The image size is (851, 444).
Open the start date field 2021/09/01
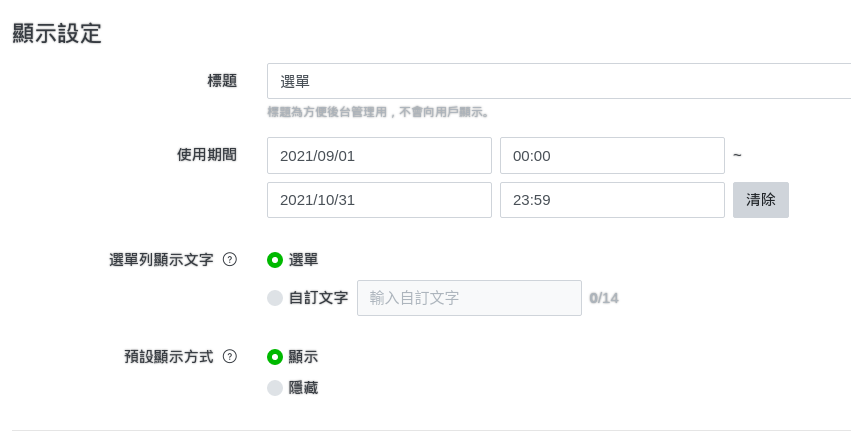[x=379, y=156]
